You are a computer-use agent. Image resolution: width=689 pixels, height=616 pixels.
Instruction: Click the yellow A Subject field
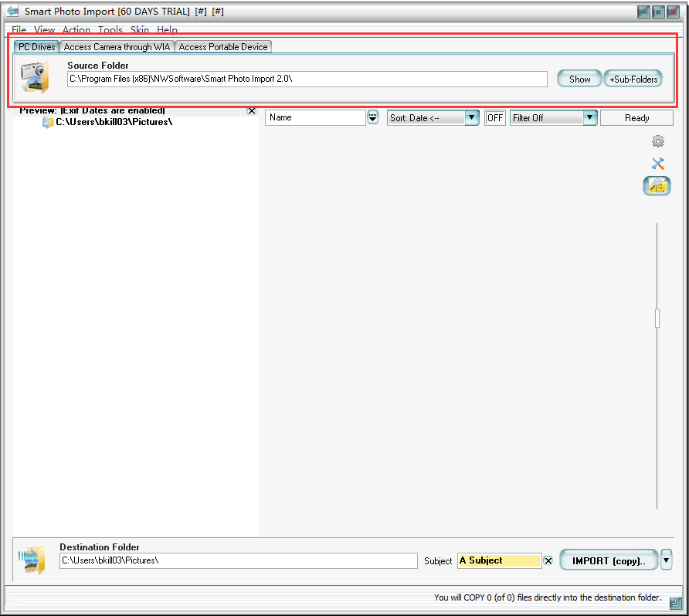click(x=499, y=560)
